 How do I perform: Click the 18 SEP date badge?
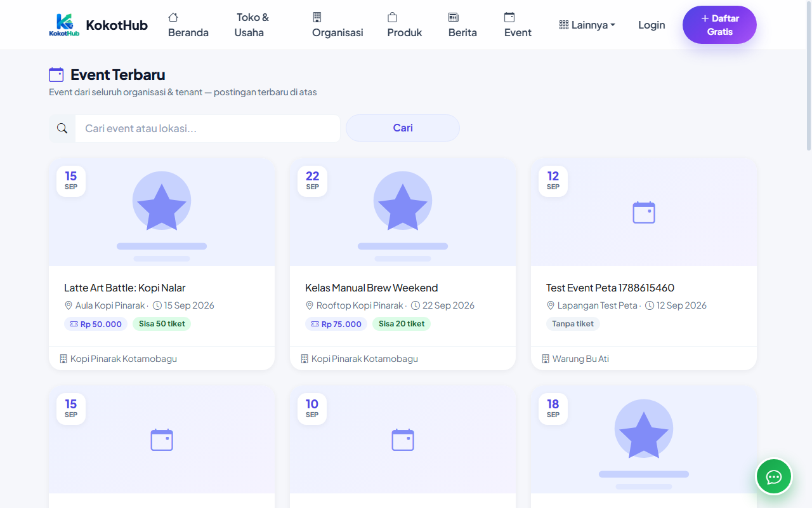pos(553,409)
